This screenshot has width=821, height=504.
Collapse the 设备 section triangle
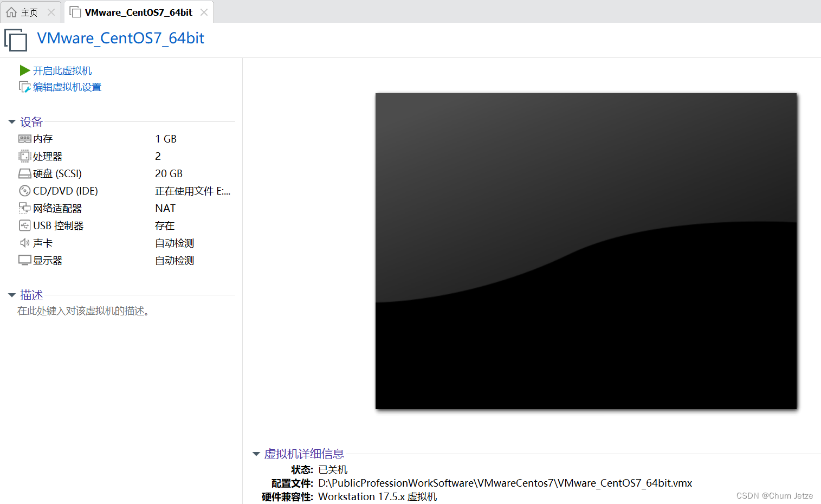[x=12, y=122]
